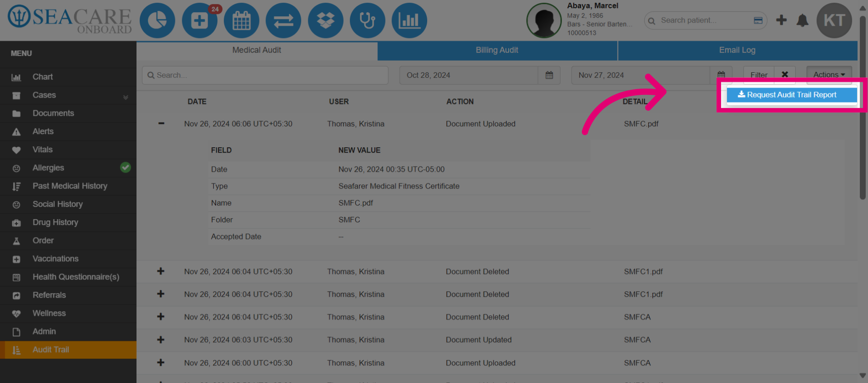The width and height of the screenshot is (868, 383).
Task: Click the Filter button
Action: (759, 75)
